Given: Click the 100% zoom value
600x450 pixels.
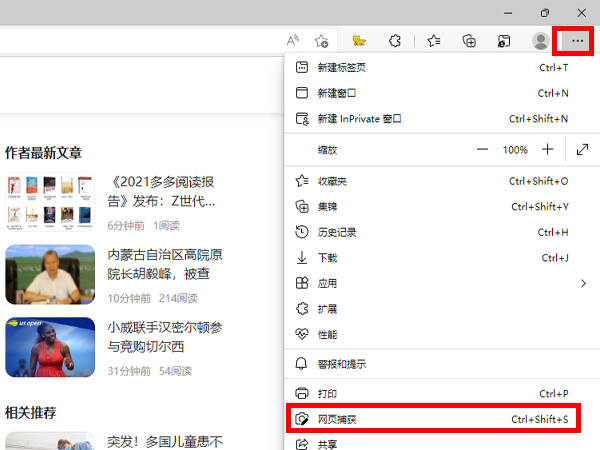Looking at the screenshot, I should [x=515, y=150].
